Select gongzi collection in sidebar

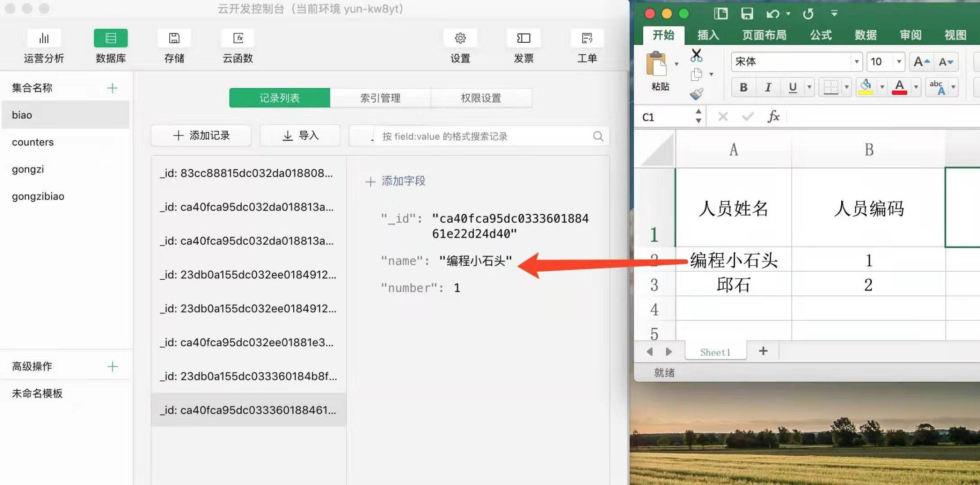point(27,169)
